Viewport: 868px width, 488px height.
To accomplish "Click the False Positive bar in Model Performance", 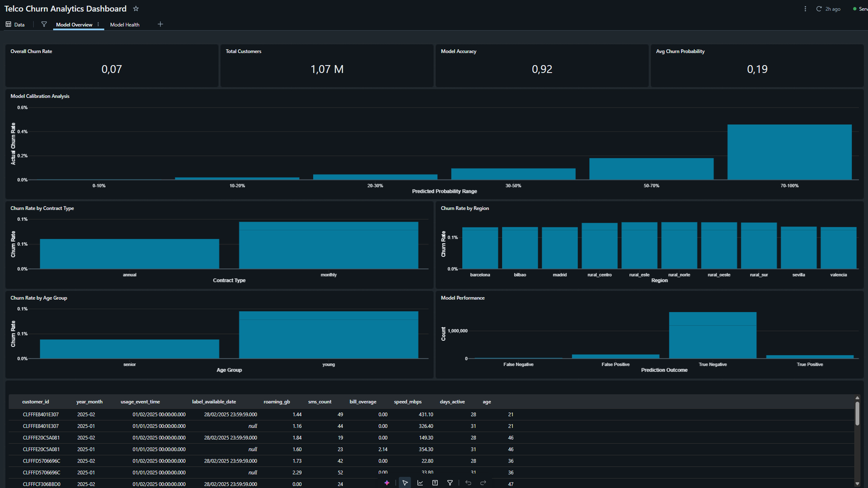I will click(x=615, y=356).
